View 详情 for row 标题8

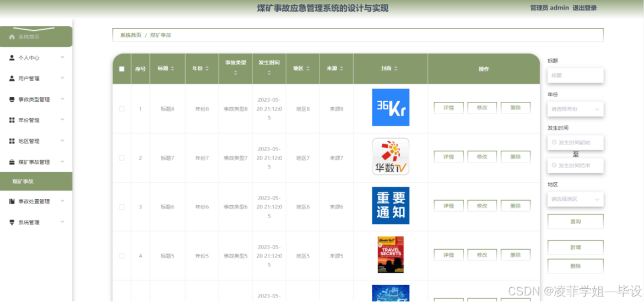point(448,108)
